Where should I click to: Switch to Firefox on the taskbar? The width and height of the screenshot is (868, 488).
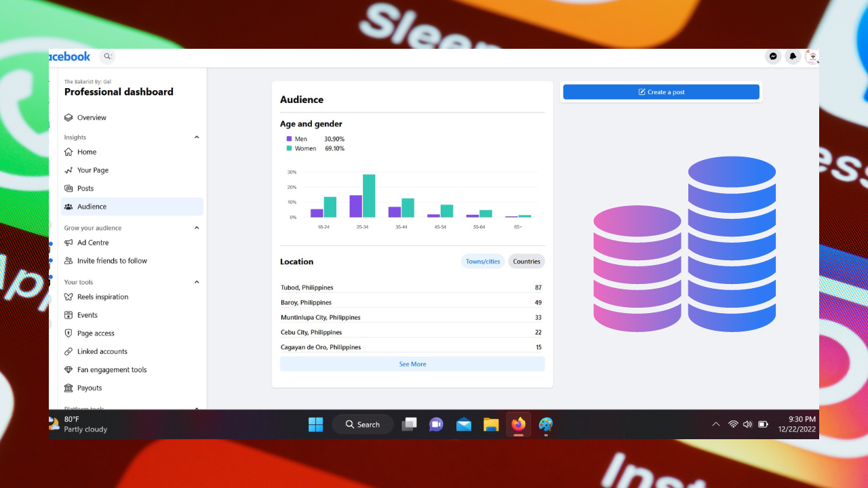pyautogui.click(x=519, y=424)
